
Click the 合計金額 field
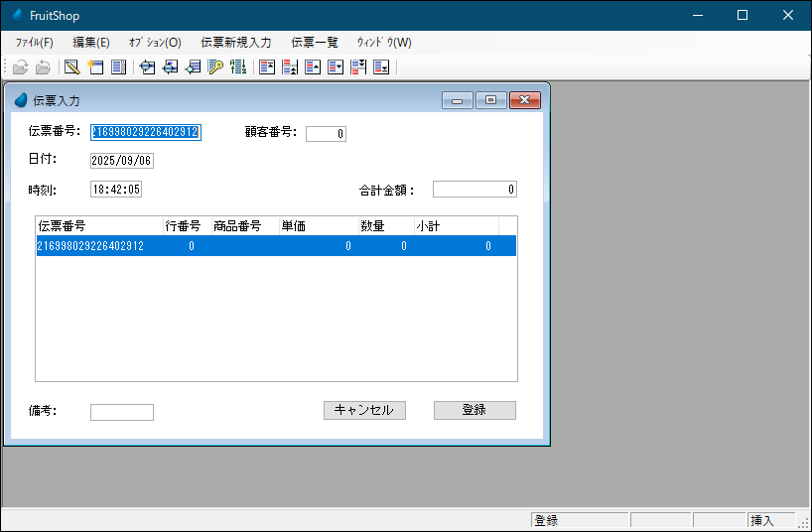pyautogui.click(x=474, y=190)
